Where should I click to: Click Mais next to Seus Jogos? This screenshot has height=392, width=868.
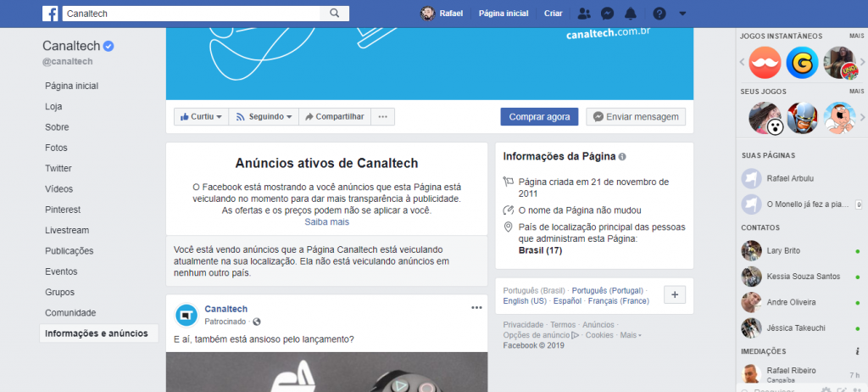(856, 92)
